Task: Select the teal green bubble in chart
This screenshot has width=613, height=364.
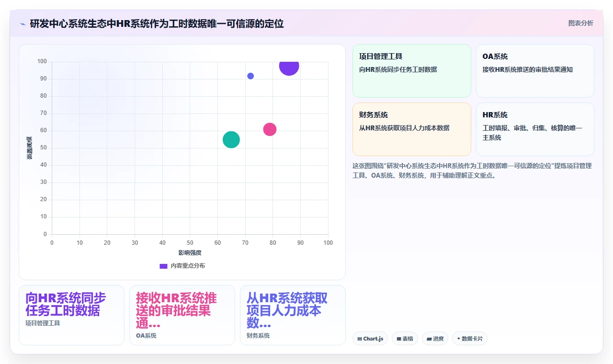Action: pos(231,140)
